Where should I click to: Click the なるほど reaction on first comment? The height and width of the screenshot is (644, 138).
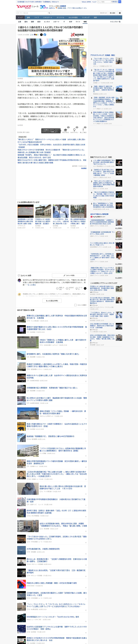pyautogui.click(x=70, y=288)
